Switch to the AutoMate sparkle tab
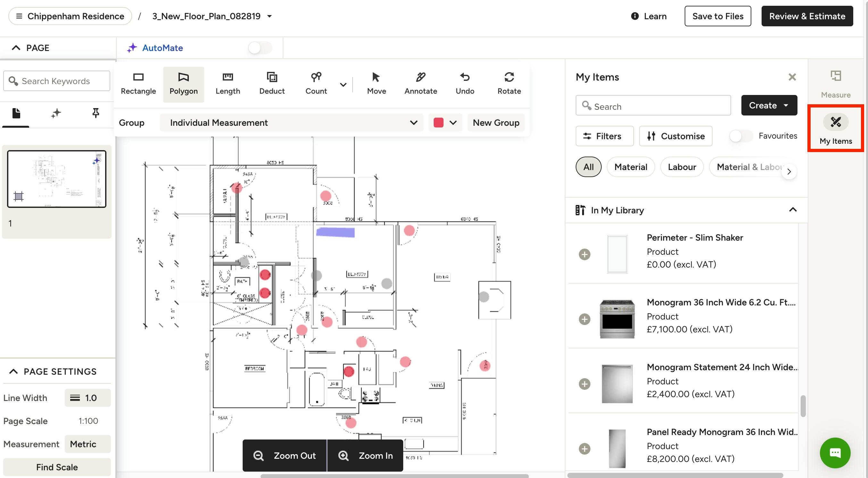The height and width of the screenshot is (478, 868). pyautogui.click(x=56, y=114)
